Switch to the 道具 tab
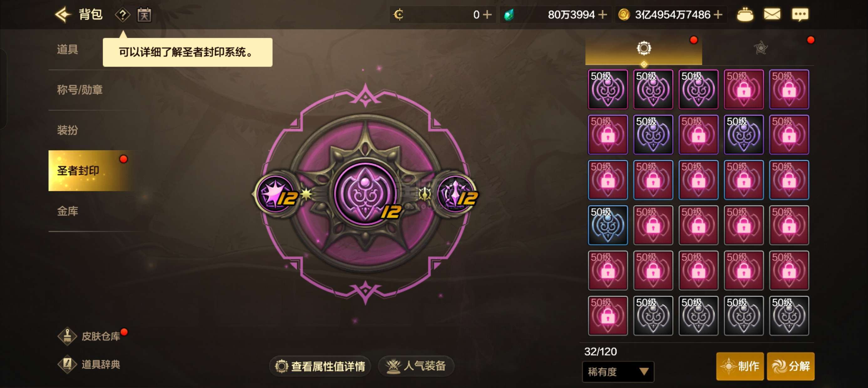868x388 pixels. pos(67,49)
